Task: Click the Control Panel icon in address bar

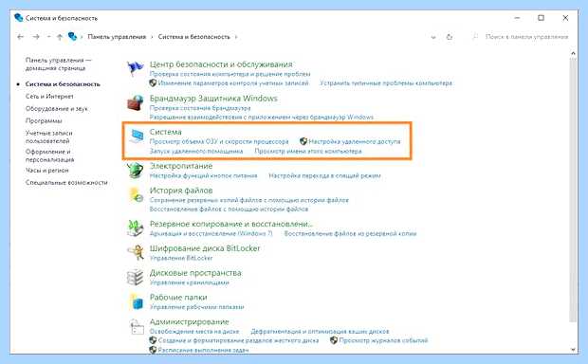Action: tap(72, 36)
